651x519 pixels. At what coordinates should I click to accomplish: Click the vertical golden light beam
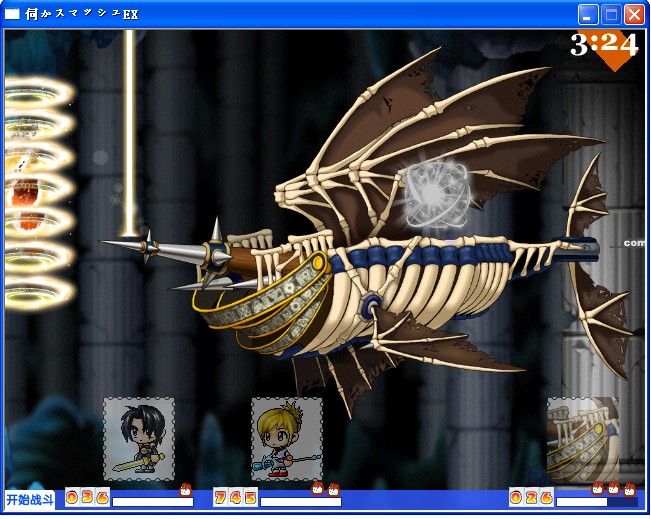click(130, 133)
